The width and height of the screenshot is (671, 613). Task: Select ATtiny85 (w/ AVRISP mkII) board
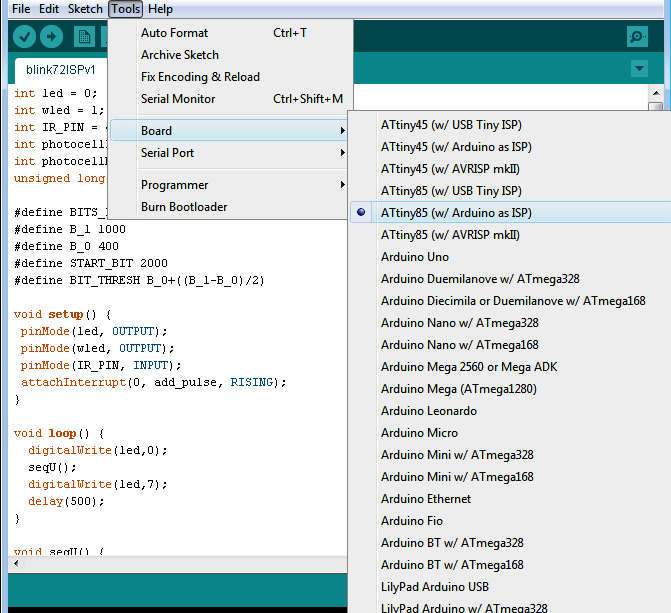511,235
